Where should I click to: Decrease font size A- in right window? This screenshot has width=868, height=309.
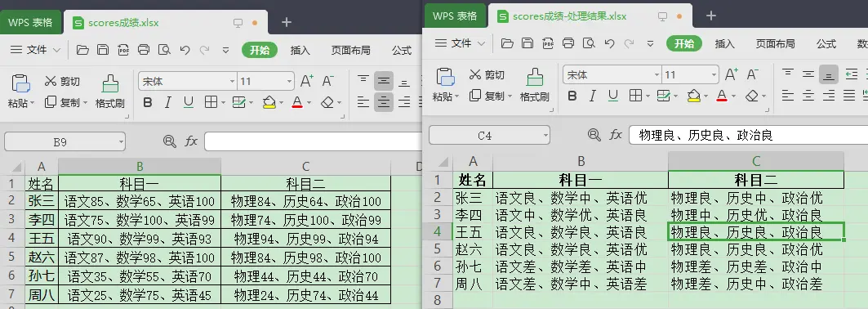752,74
